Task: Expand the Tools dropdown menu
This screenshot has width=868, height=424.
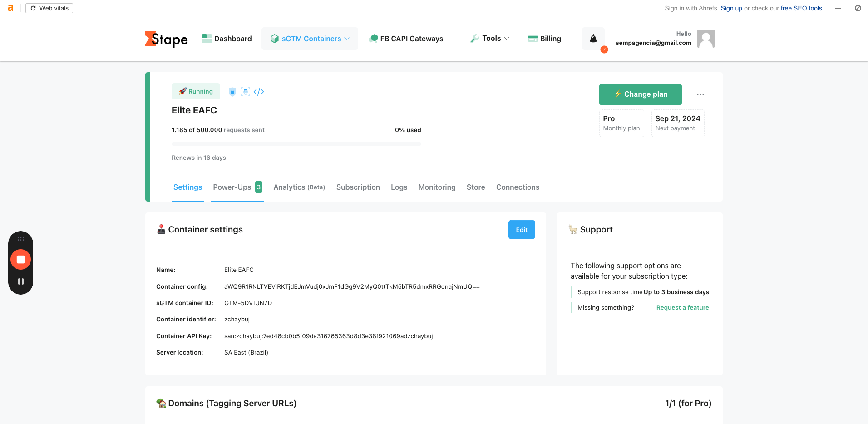Action: [x=490, y=39]
